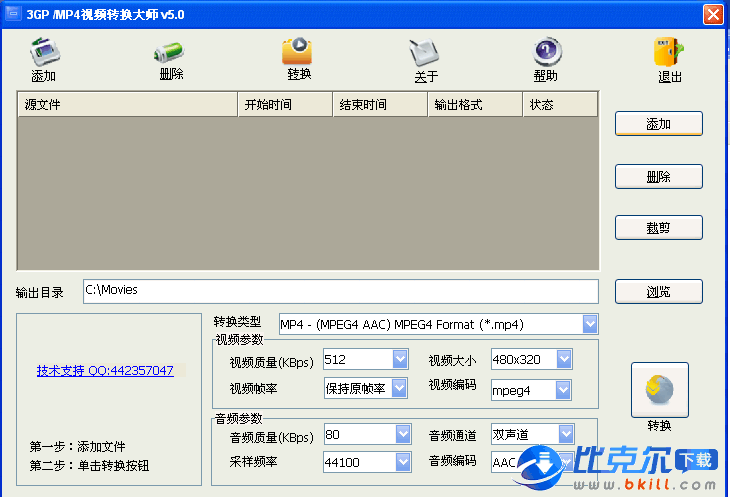Click the 结束时间 column header
Image resolution: width=730 pixels, height=497 pixels.
380,104
